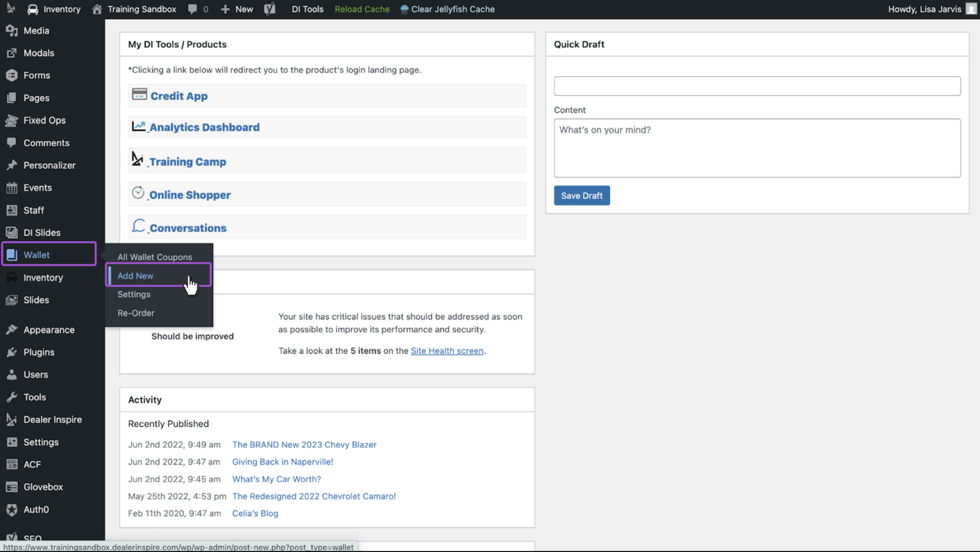This screenshot has height=552, width=980.
Task: Open the Training Camp link
Action: point(188,162)
